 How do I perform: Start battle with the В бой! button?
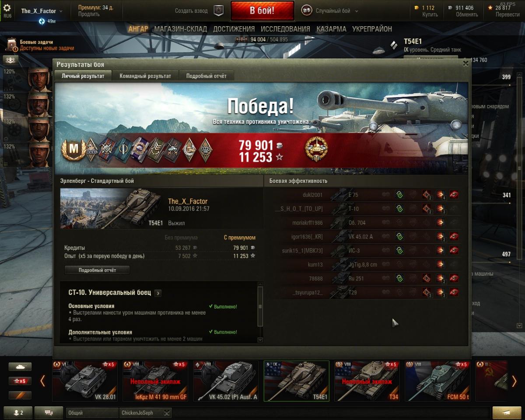[262, 11]
